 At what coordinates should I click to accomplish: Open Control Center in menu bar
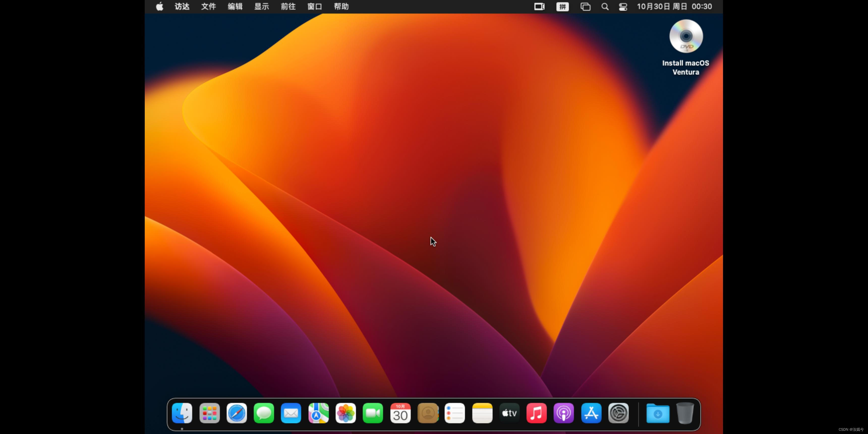click(623, 7)
